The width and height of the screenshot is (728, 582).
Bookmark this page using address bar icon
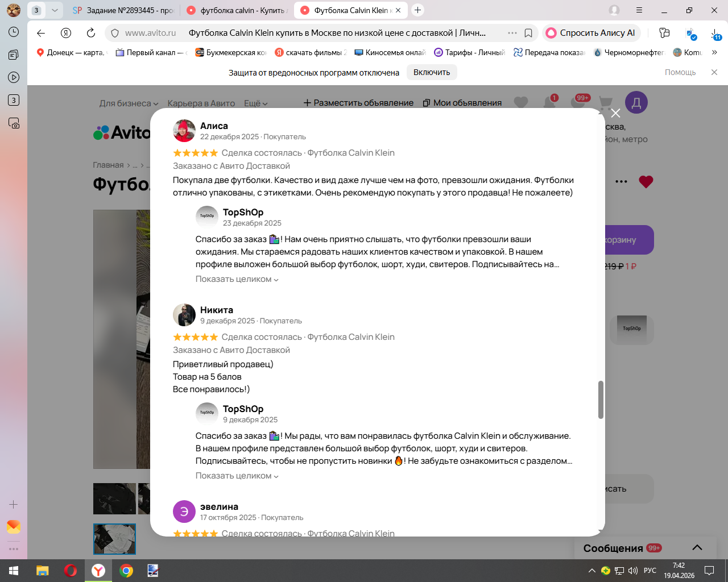(x=528, y=33)
